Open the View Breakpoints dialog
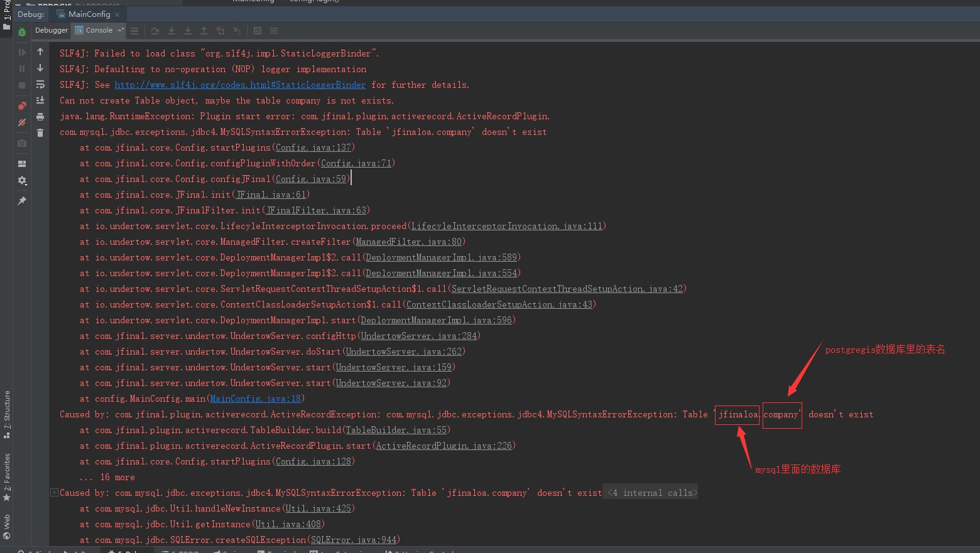This screenshot has height=553, width=980. [x=22, y=106]
